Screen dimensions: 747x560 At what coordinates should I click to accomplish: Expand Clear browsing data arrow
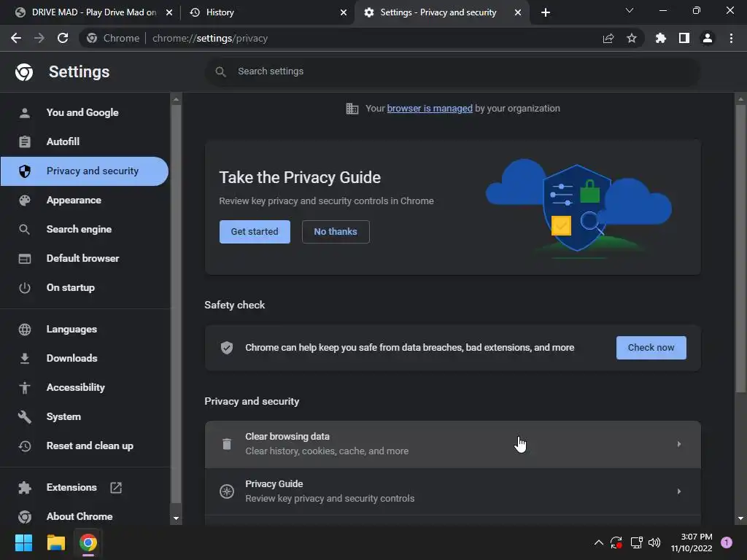(x=679, y=444)
